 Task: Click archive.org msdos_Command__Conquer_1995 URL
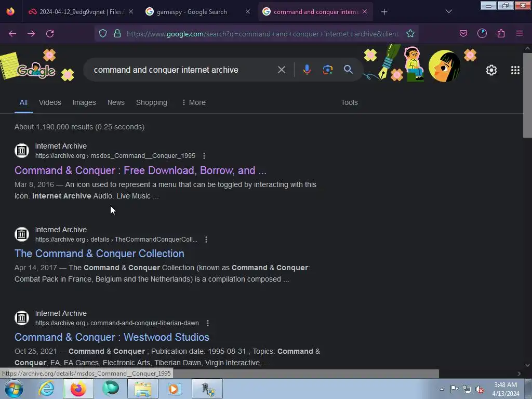(115, 156)
